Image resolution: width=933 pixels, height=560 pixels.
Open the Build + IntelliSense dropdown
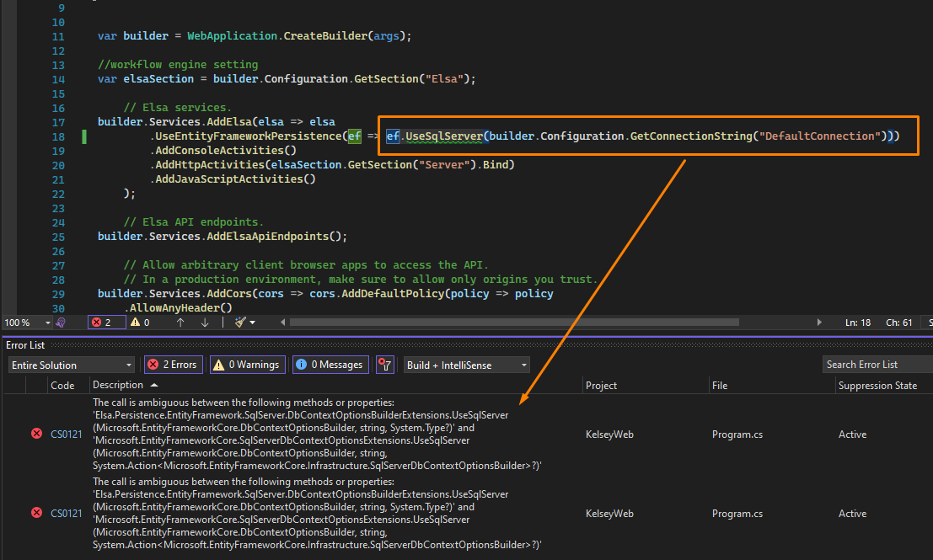pos(466,364)
